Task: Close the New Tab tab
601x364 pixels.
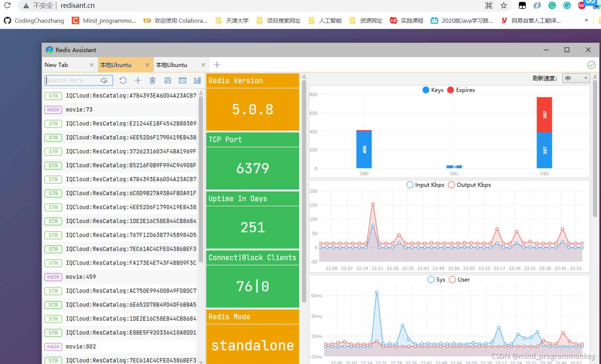Action: pos(91,65)
